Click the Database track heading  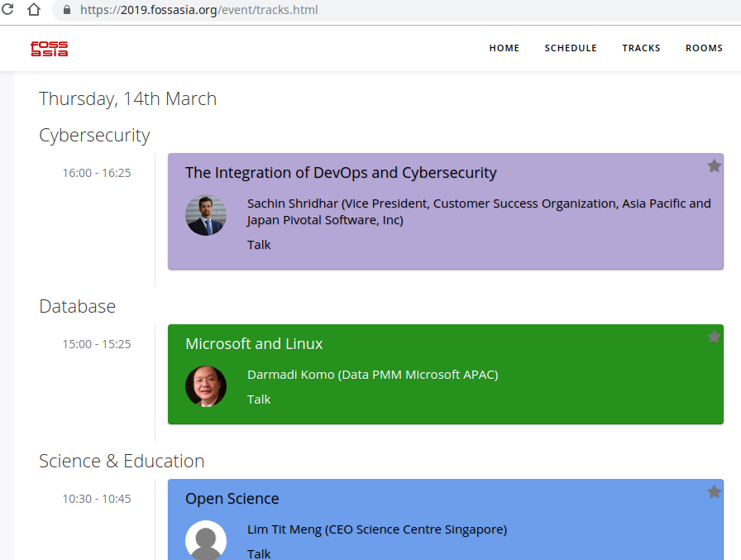[77, 306]
